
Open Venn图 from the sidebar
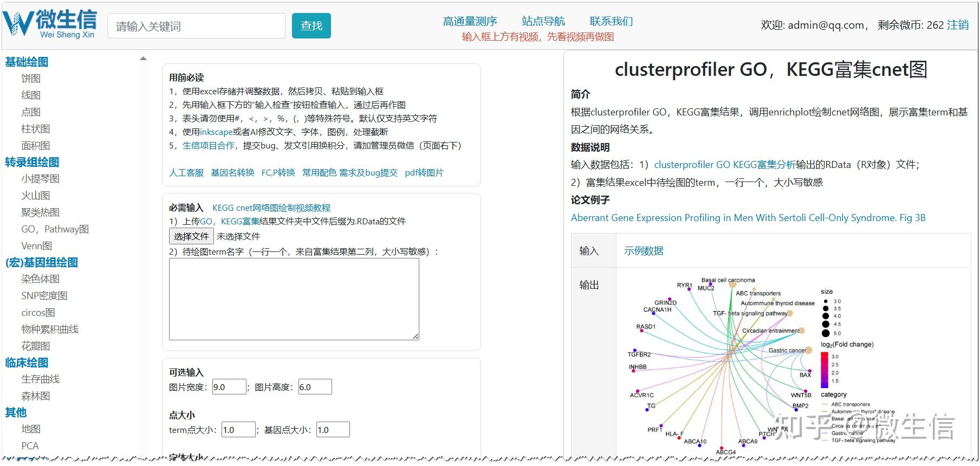[37, 246]
